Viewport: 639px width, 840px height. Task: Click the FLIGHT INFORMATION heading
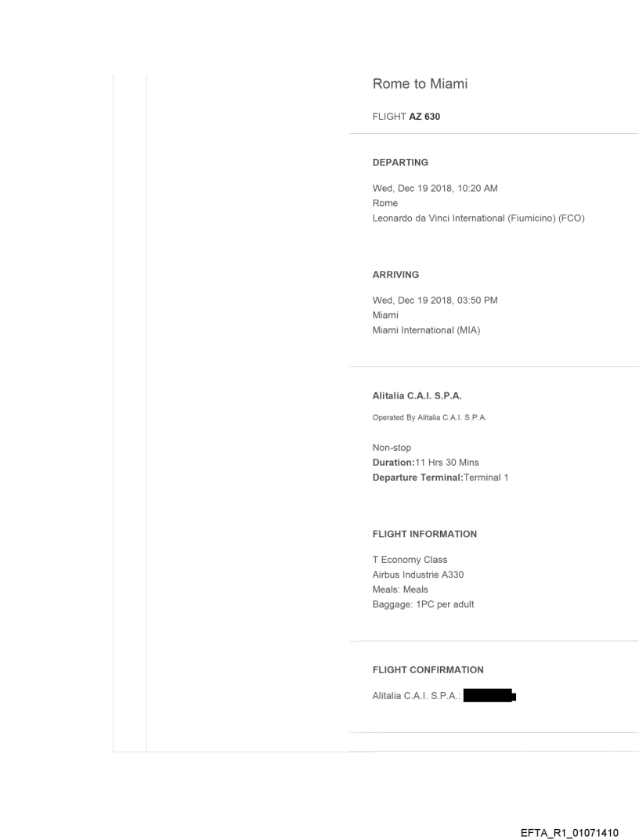pos(424,534)
